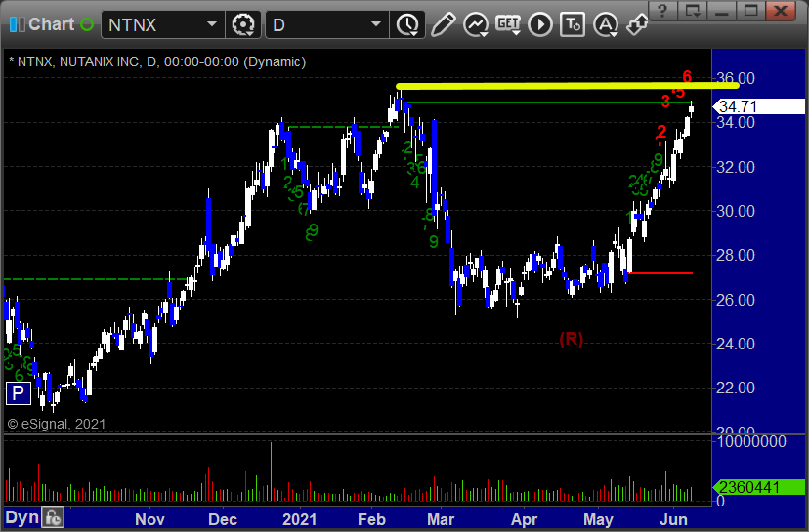Select the pencil drawing tool

(443, 24)
